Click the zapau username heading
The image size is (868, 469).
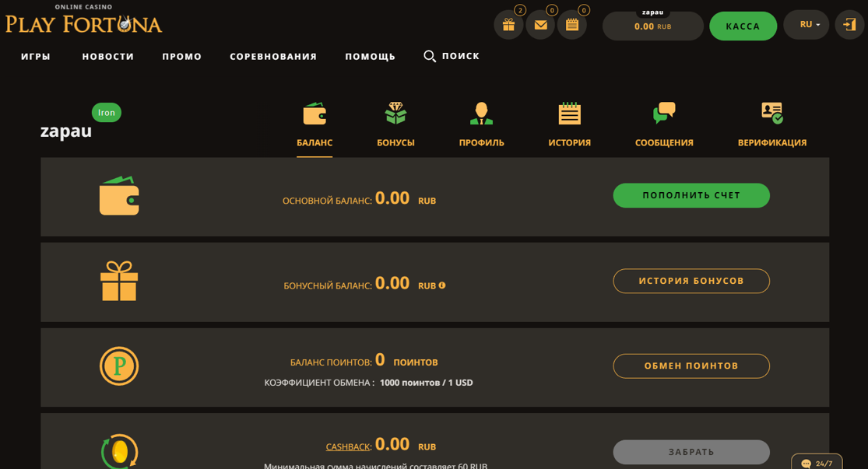tap(66, 131)
